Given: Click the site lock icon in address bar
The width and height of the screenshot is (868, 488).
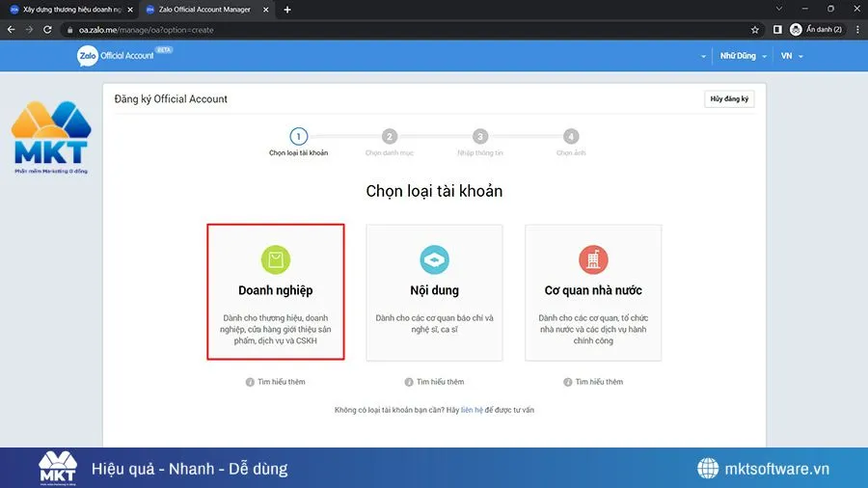Looking at the screenshot, I should pos(69,30).
